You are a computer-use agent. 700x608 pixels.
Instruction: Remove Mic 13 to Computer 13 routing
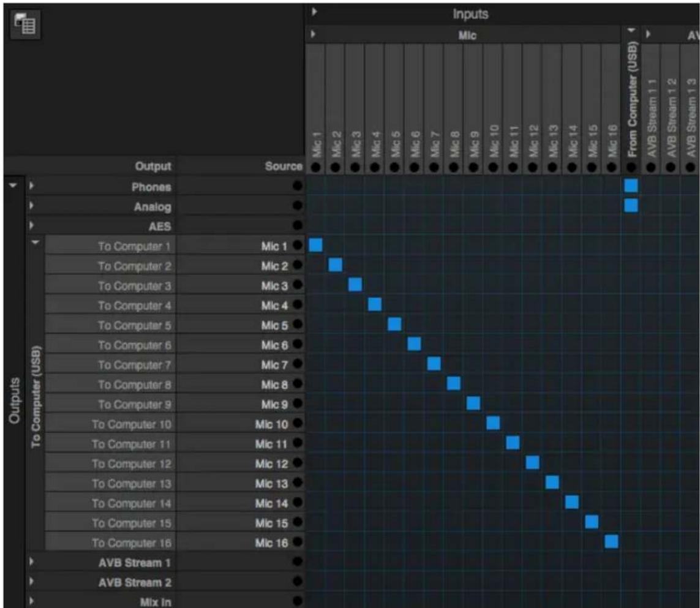click(552, 482)
